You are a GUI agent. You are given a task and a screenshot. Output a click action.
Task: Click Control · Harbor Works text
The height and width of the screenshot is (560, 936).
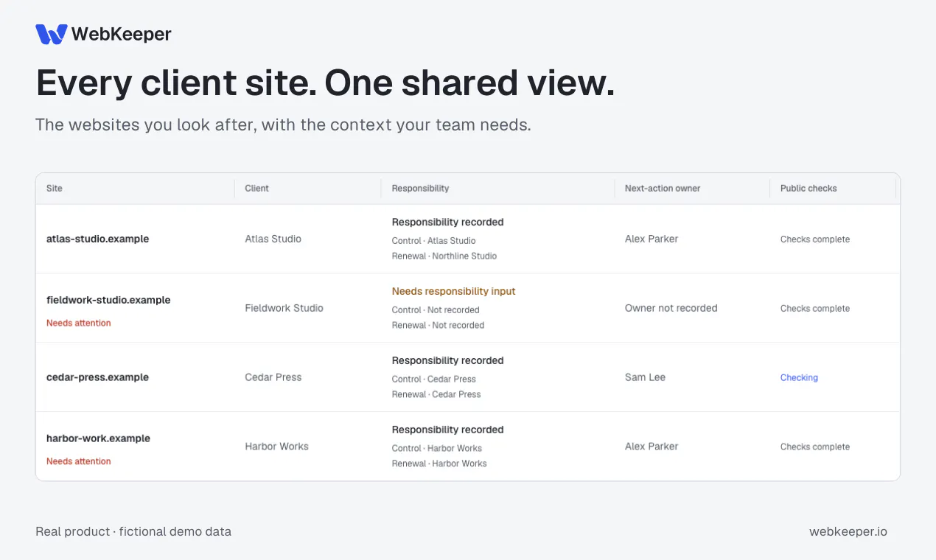(x=437, y=448)
